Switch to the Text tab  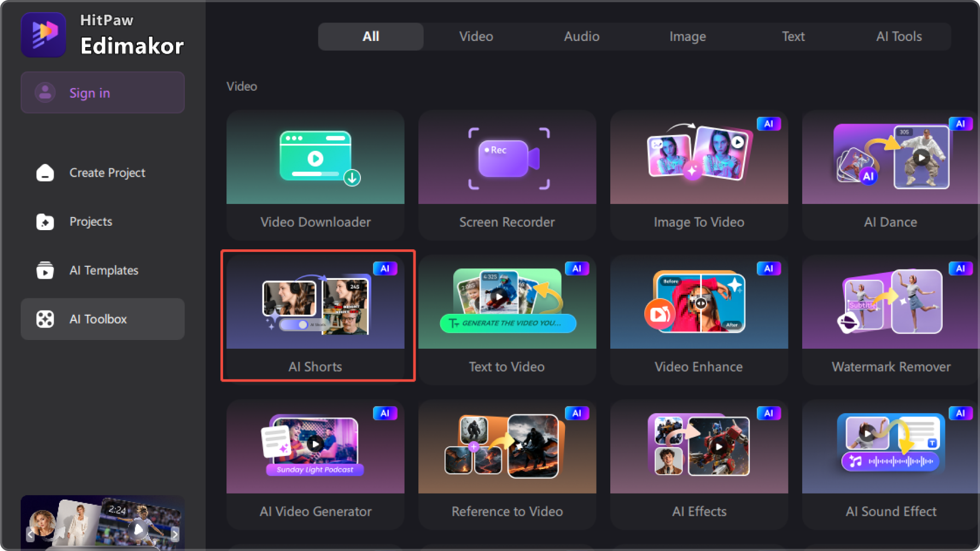click(x=793, y=37)
